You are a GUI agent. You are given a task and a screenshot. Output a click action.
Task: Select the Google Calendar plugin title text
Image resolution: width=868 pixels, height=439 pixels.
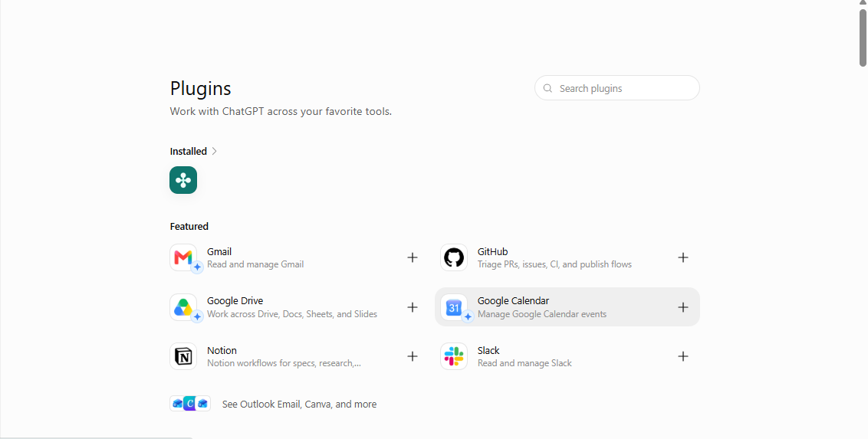[x=513, y=301]
